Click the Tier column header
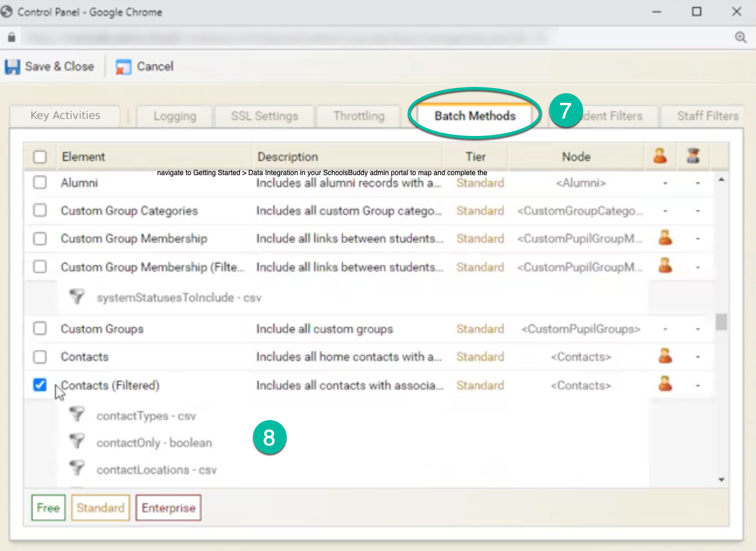Screen dimensions: 756x551 [476, 156]
